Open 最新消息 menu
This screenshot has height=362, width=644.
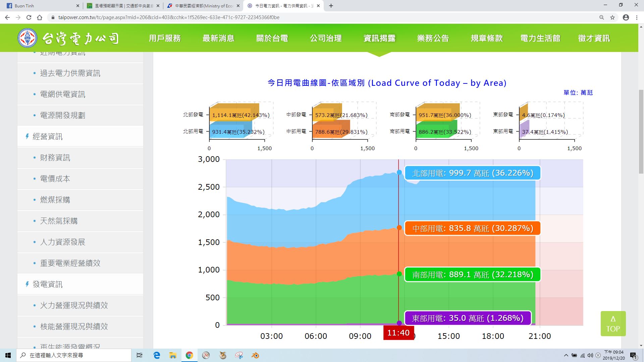pyautogui.click(x=218, y=38)
